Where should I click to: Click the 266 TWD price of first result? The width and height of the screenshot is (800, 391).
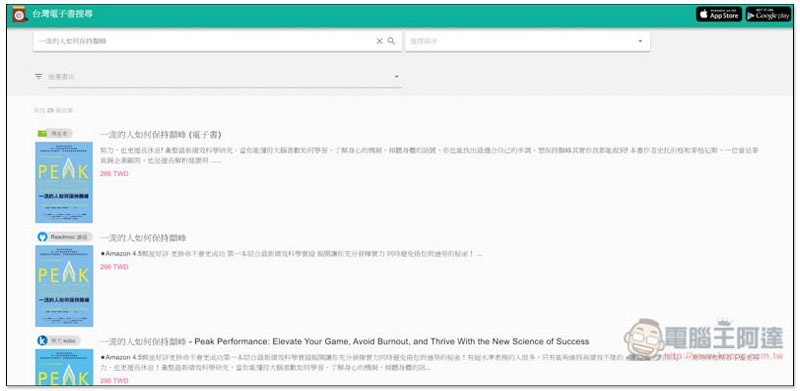point(114,174)
